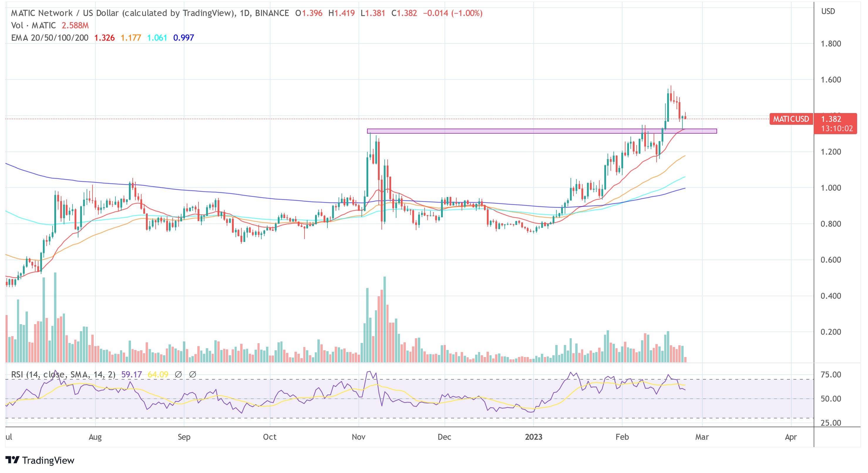Click the Nov label on time axis
868x473 pixels.
pos(359,437)
